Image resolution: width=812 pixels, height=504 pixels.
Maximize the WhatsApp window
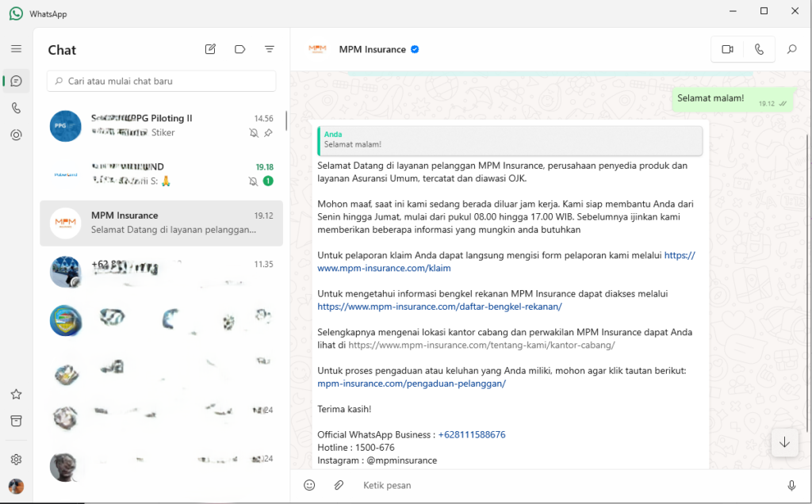point(764,11)
